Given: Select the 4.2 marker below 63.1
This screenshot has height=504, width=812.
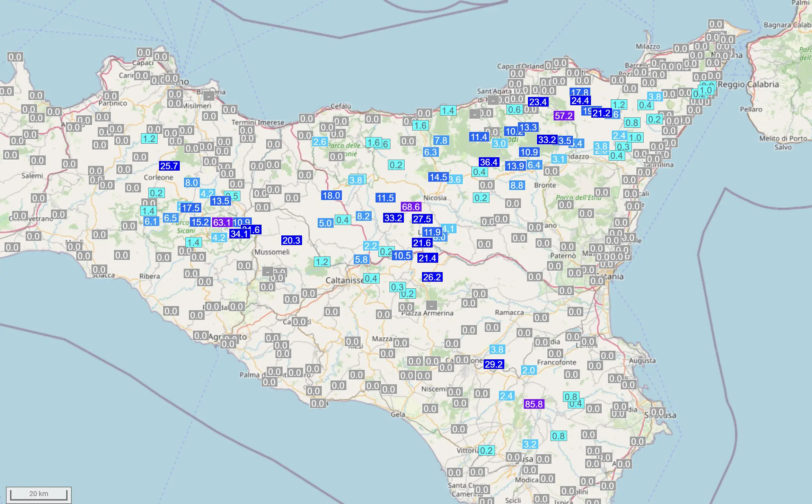Looking at the screenshot, I should [219, 238].
